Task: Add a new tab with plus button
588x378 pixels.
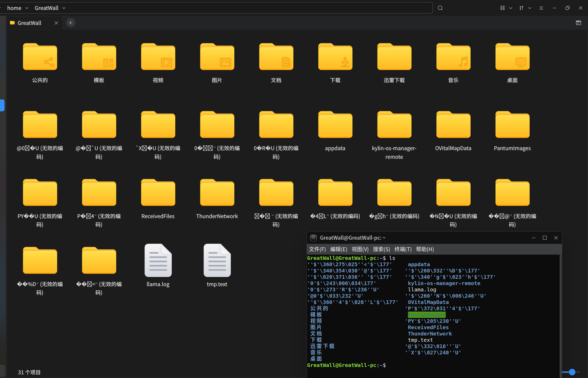Action: pos(70,23)
